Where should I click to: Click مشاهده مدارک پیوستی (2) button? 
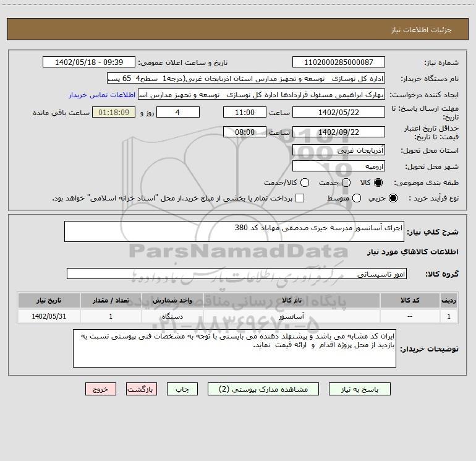pos(263,389)
